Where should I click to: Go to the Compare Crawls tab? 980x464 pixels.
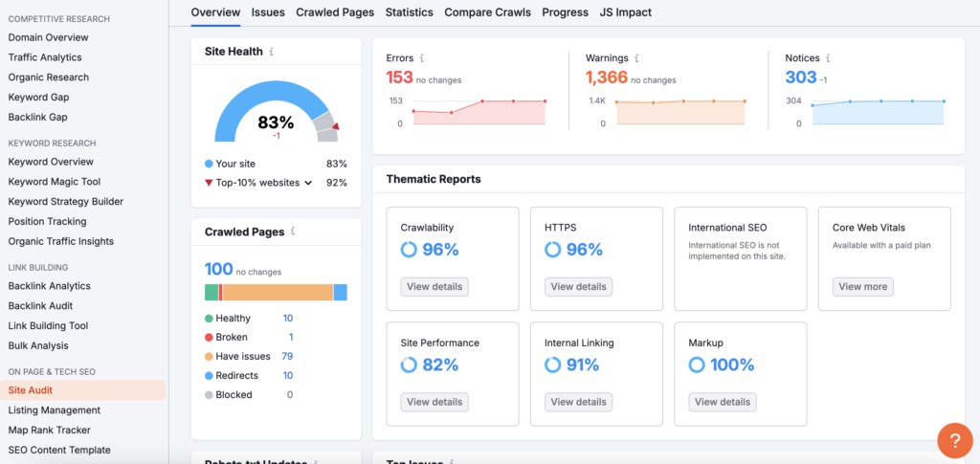click(x=487, y=11)
